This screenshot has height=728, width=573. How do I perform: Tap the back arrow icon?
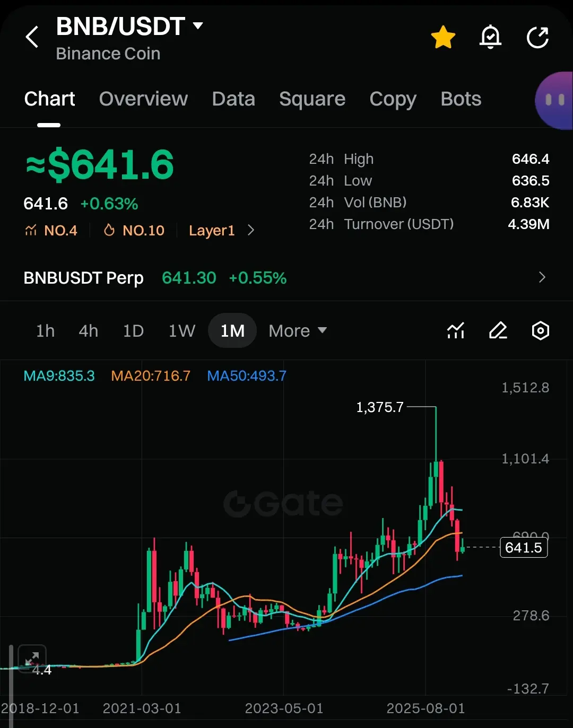pyautogui.click(x=32, y=37)
